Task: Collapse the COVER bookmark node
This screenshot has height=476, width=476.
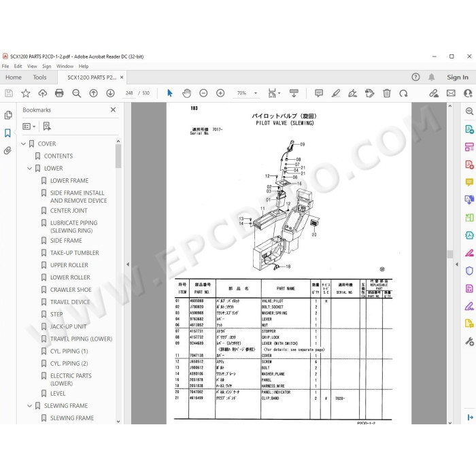Action: [23, 144]
